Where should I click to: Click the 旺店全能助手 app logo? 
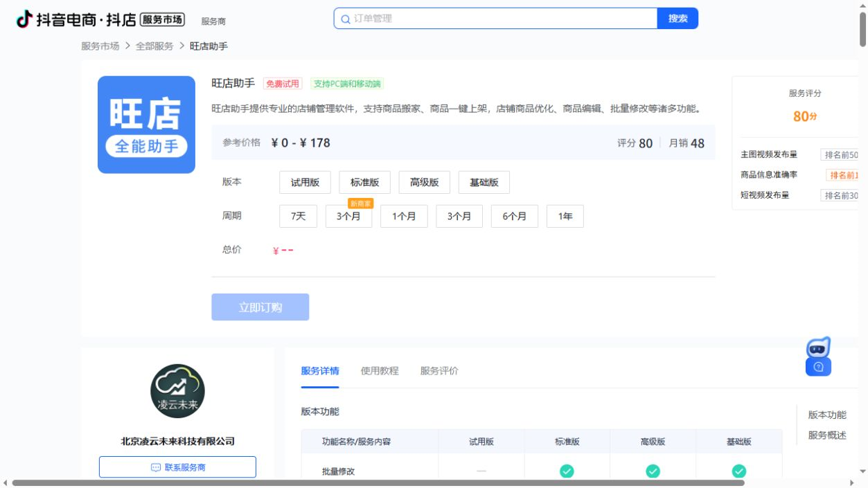point(146,125)
